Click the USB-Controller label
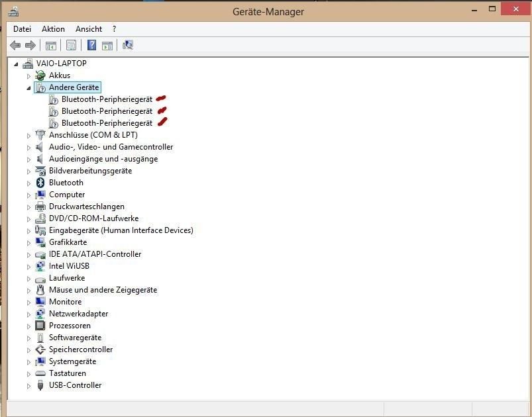This screenshot has height=417, width=532. pyautogui.click(x=76, y=385)
